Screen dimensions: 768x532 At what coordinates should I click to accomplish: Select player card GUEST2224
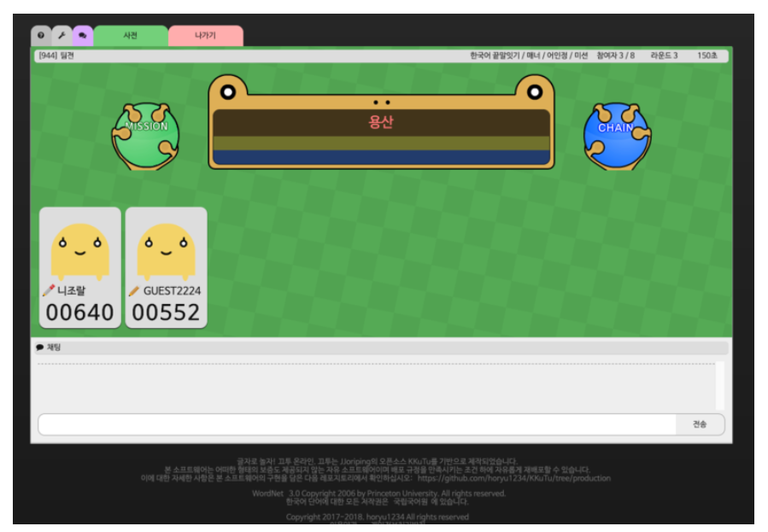(x=166, y=267)
